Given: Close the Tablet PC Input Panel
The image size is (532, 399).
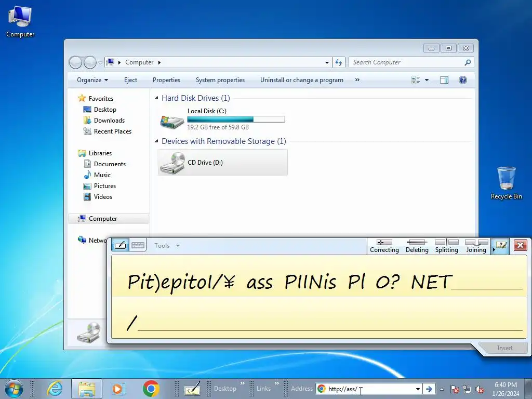Looking at the screenshot, I should click(520, 245).
